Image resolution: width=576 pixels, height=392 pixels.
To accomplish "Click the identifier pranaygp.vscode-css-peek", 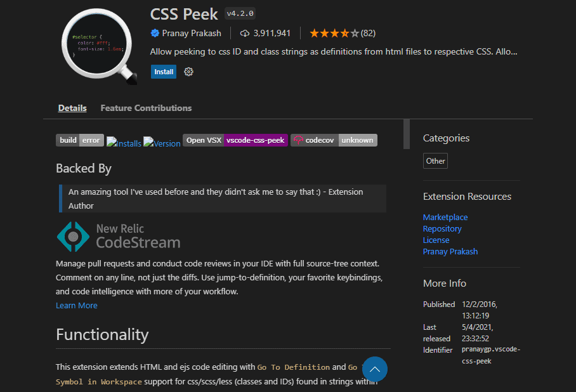I will point(491,355).
